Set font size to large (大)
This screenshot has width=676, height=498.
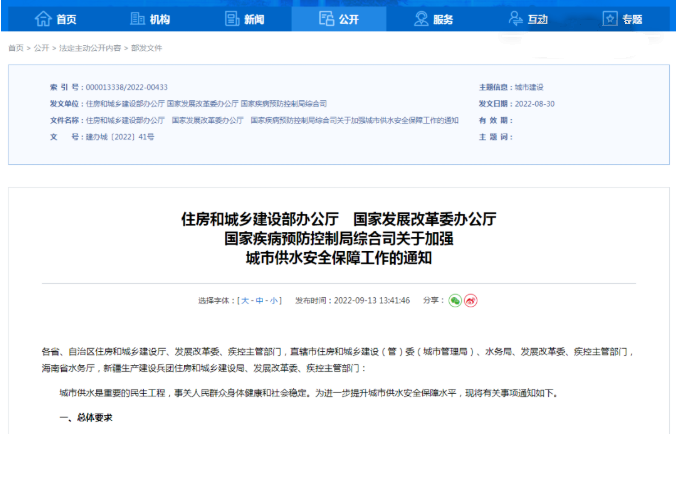(x=243, y=300)
